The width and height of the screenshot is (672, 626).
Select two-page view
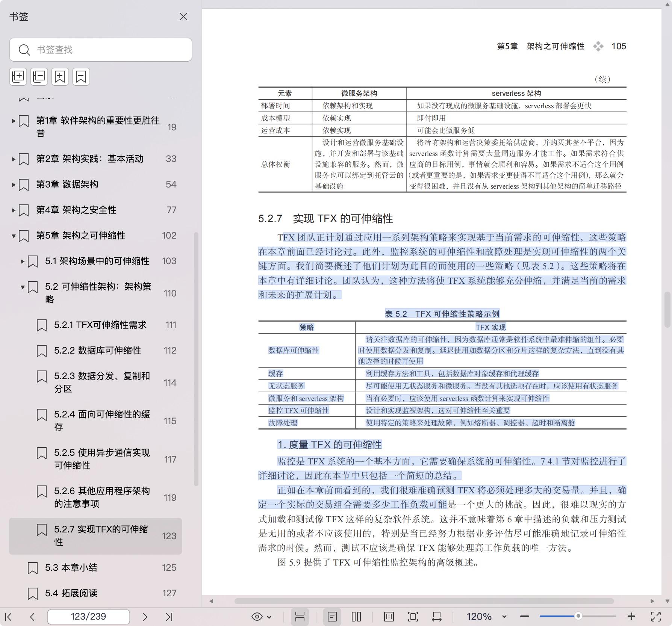356,617
